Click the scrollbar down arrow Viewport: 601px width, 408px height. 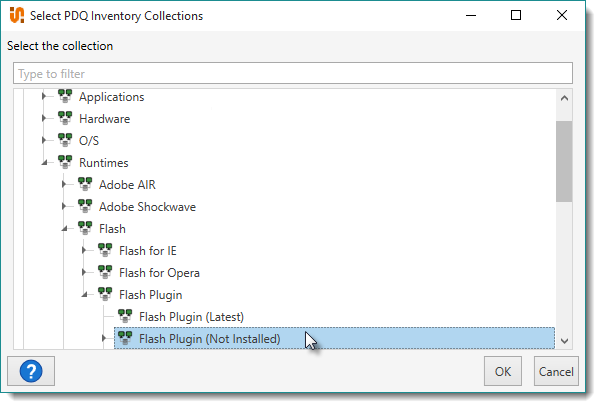[564, 340]
